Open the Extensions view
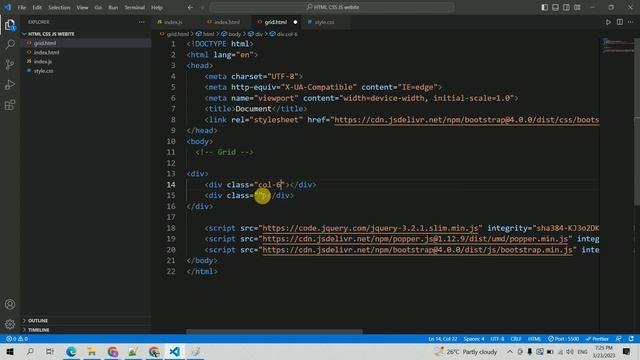 (10, 105)
